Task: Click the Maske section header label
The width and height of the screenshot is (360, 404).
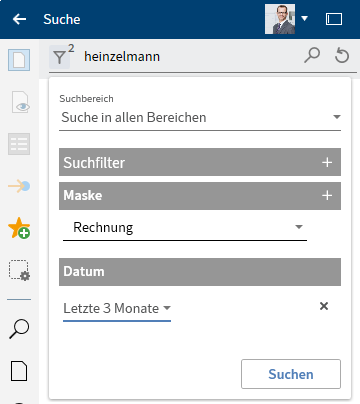Action: point(83,195)
